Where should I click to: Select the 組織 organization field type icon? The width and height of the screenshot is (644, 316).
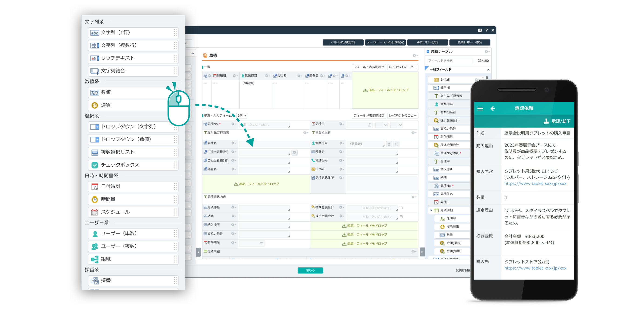pyautogui.click(x=94, y=259)
